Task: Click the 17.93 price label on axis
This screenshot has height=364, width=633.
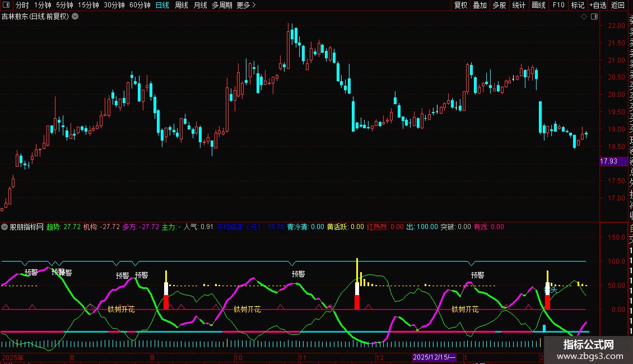Action: pyautogui.click(x=608, y=161)
